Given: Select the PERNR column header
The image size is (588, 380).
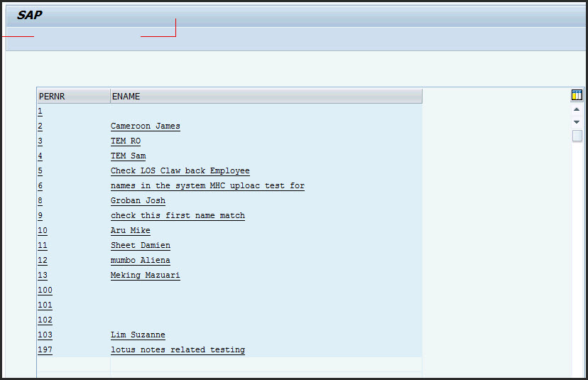Looking at the screenshot, I should [x=74, y=97].
